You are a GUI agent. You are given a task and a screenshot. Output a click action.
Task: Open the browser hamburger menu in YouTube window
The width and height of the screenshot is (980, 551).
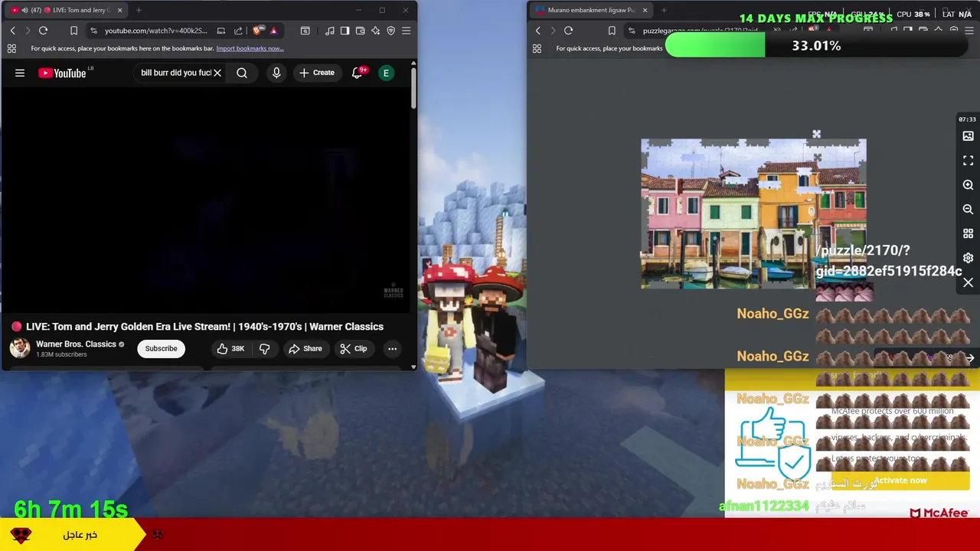[x=406, y=31]
